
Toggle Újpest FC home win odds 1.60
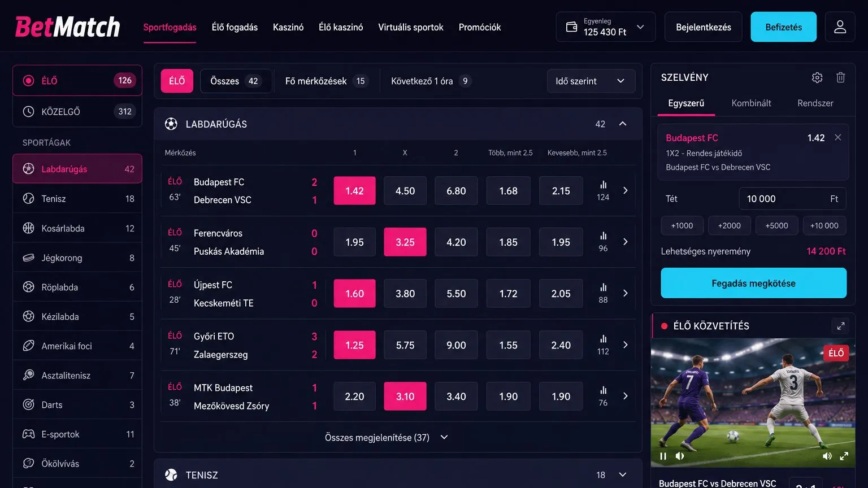pyautogui.click(x=354, y=293)
